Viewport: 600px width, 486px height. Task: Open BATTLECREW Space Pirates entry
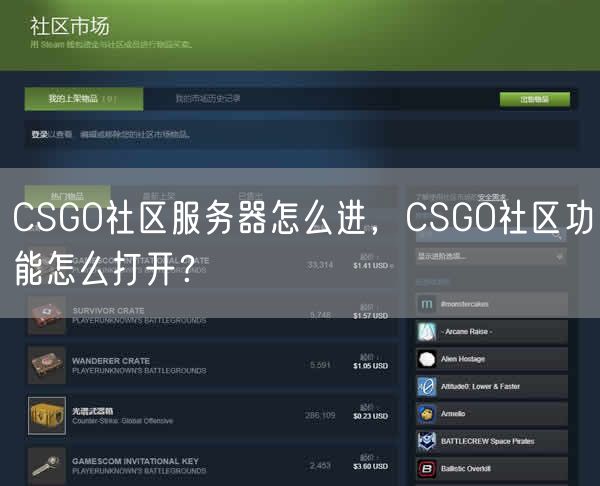click(492, 442)
